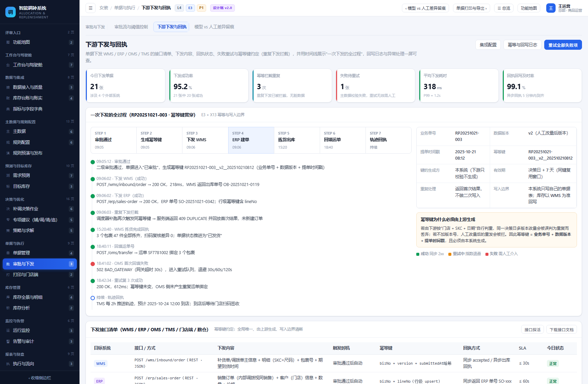Click 接口探活 button
This screenshot has width=588, height=384.
tap(533, 330)
